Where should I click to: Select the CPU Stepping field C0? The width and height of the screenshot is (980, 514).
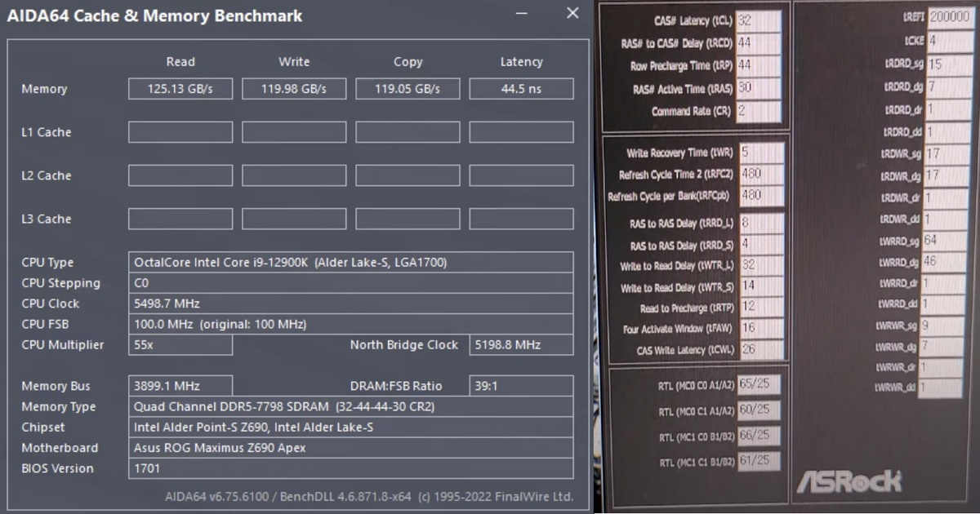pos(350,283)
